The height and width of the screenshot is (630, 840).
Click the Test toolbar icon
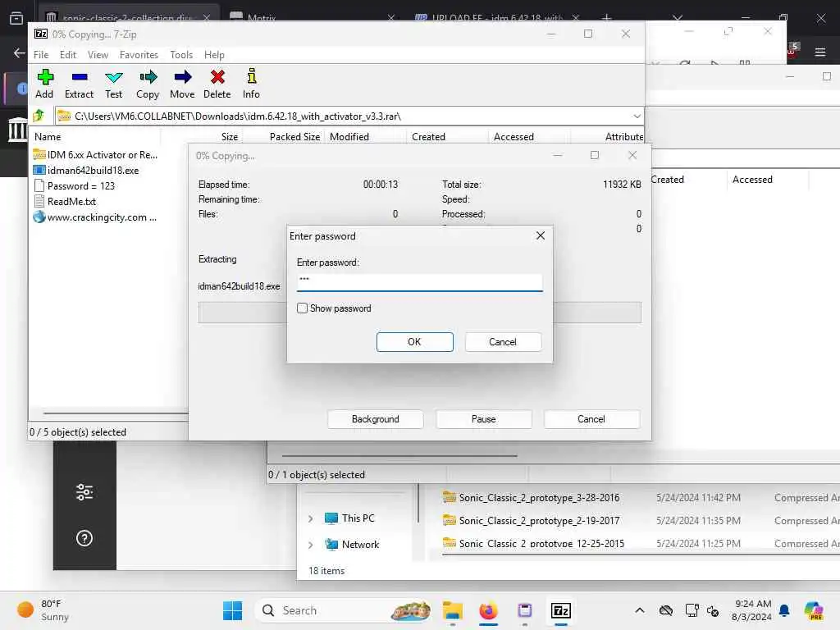(x=113, y=84)
